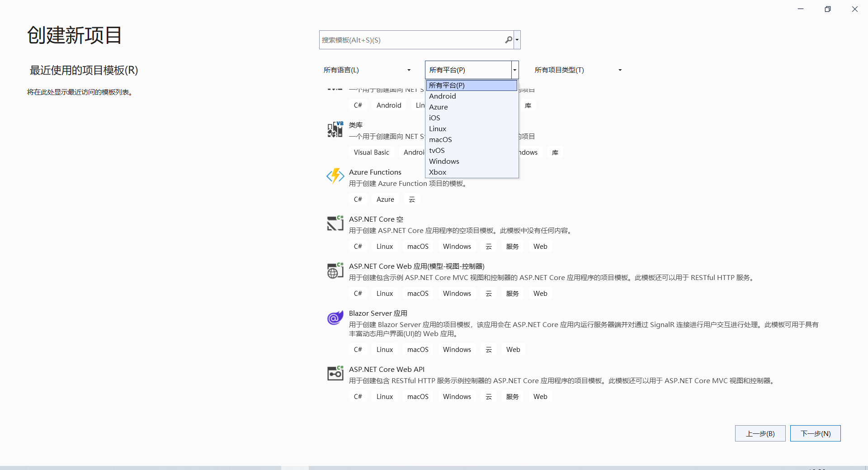Viewport: 868px width, 470px height.
Task: Click the 服务 tag under ASP.NET Core 空
Action: coord(513,247)
